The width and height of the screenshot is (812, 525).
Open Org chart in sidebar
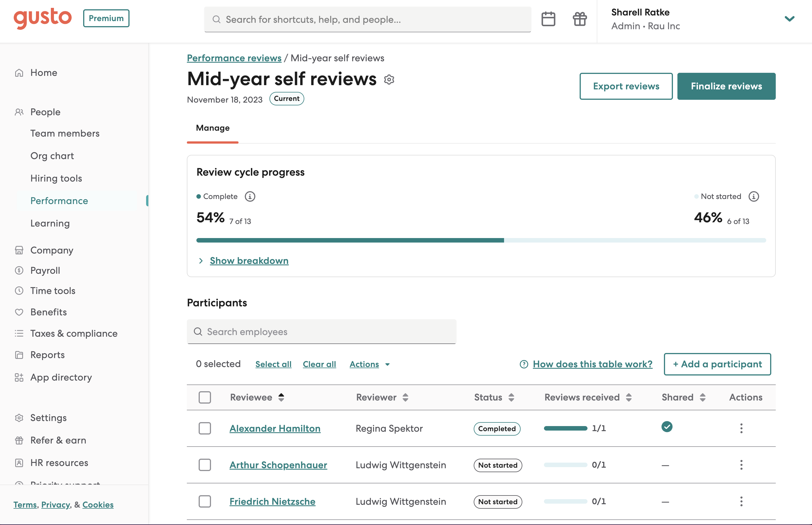tap(52, 156)
